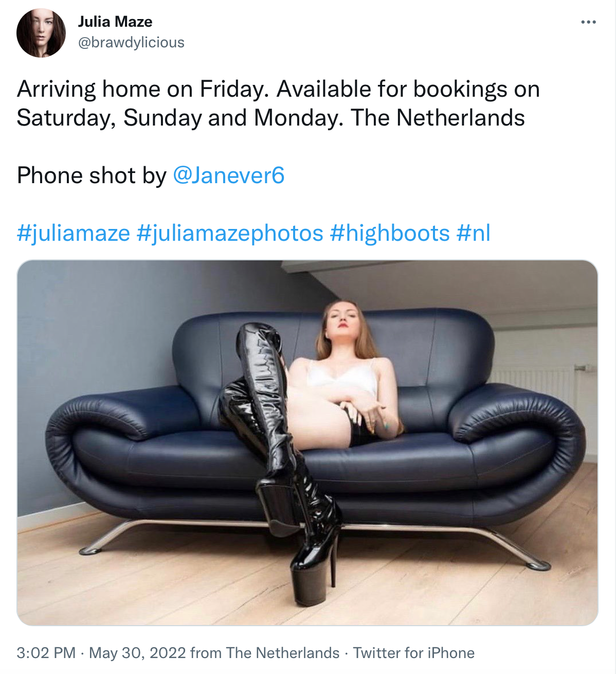Open the Julia Maze profile avatar
The image size is (616, 674).
click(41, 33)
